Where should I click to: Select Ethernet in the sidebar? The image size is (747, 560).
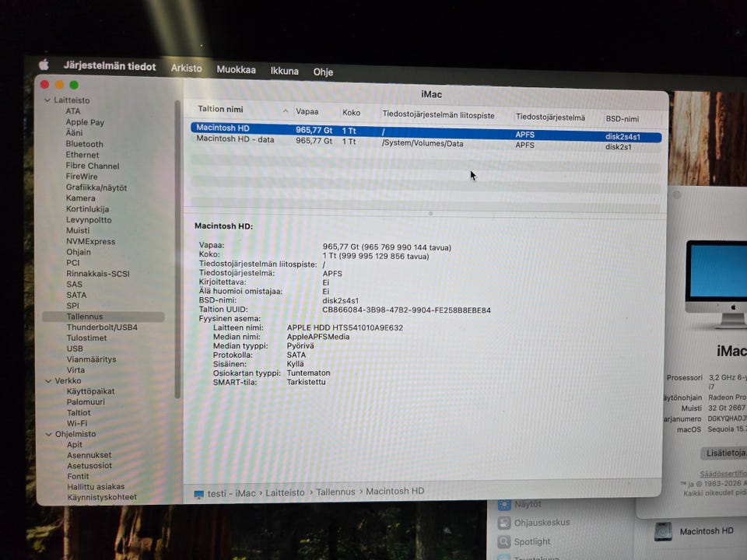click(x=82, y=155)
